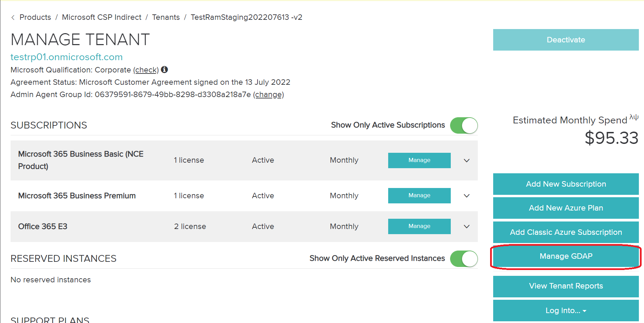Click Add New Azure Plan
The height and width of the screenshot is (323, 644).
[x=566, y=208]
